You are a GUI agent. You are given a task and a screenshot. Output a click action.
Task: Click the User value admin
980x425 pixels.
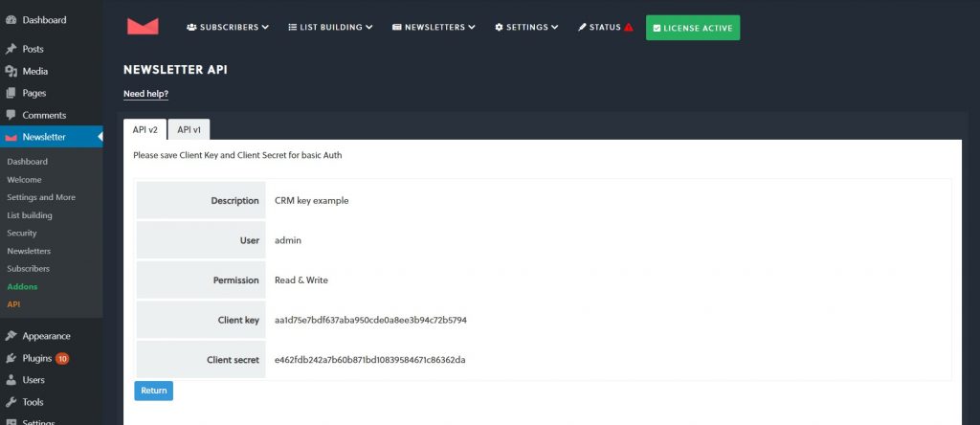tap(288, 240)
